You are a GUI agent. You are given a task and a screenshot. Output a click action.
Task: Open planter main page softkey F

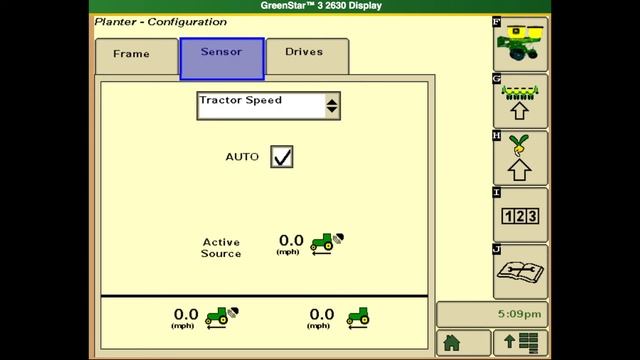[x=520, y=44]
